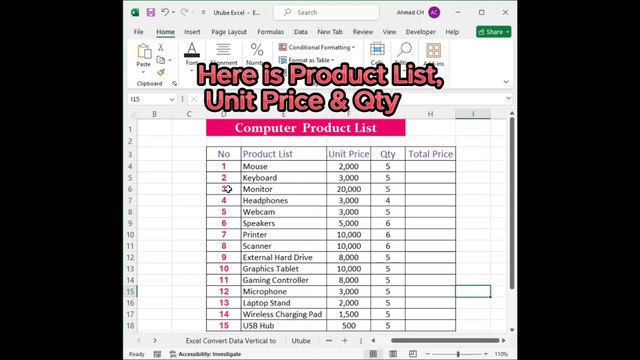Select the USB Hub cell
This screenshot has width=640, height=360.
(284, 326)
